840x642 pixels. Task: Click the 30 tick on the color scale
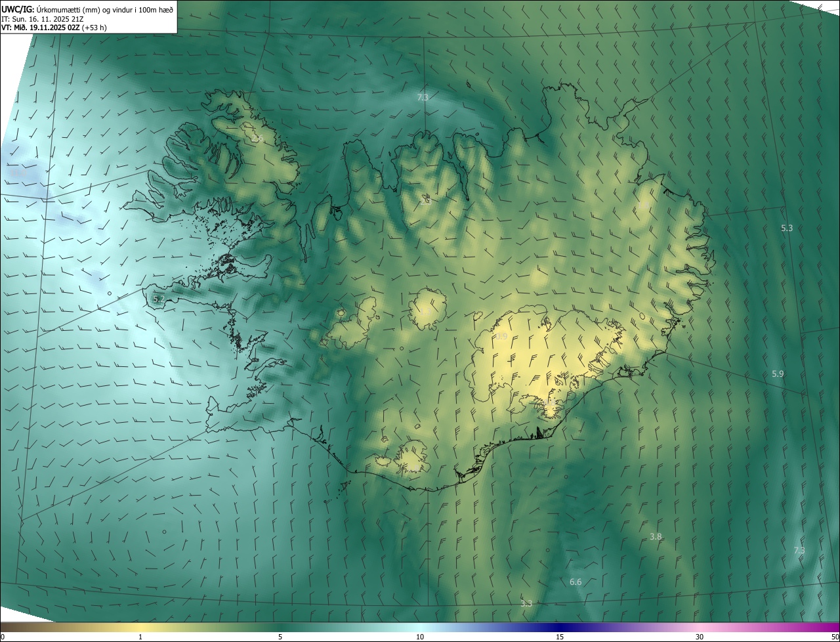[700, 637]
